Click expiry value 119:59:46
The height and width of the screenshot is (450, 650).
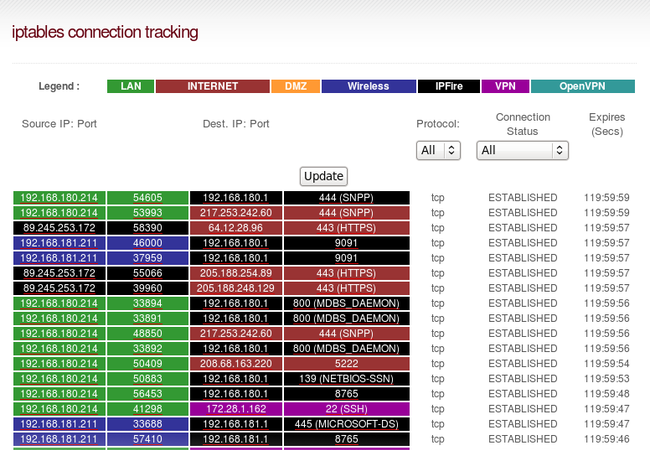(607, 439)
